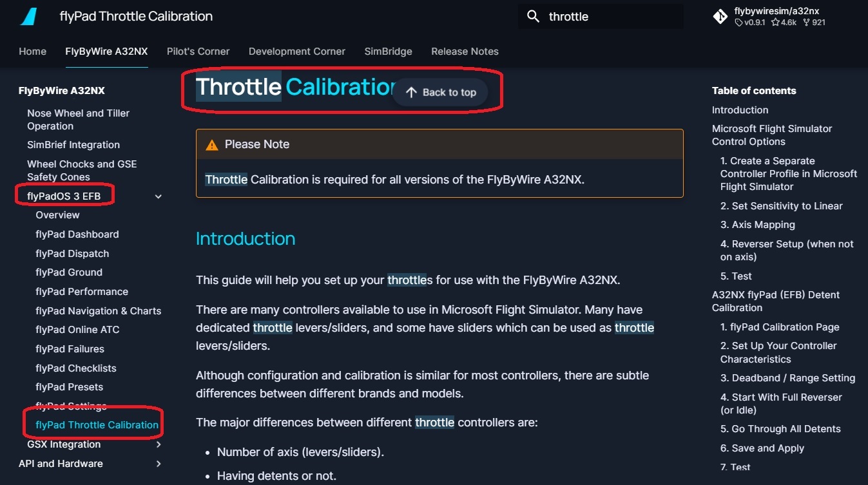Click the search field containing "throttle"
Viewport: 868px width, 485px height.
point(606,17)
